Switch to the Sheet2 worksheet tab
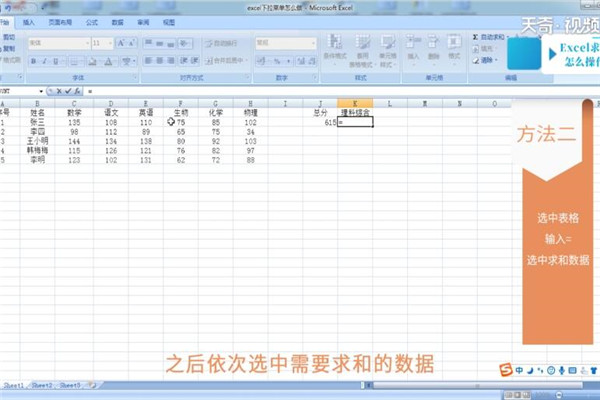 point(42,385)
